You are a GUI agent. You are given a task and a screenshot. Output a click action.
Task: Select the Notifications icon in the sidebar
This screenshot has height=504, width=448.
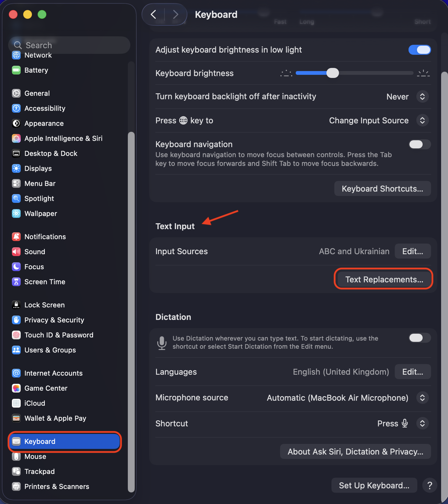(x=16, y=237)
